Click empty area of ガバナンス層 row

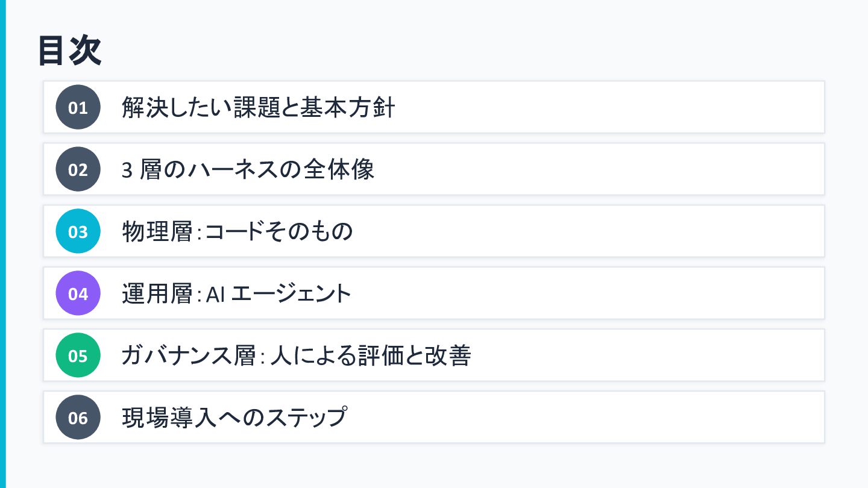[x=648, y=355]
